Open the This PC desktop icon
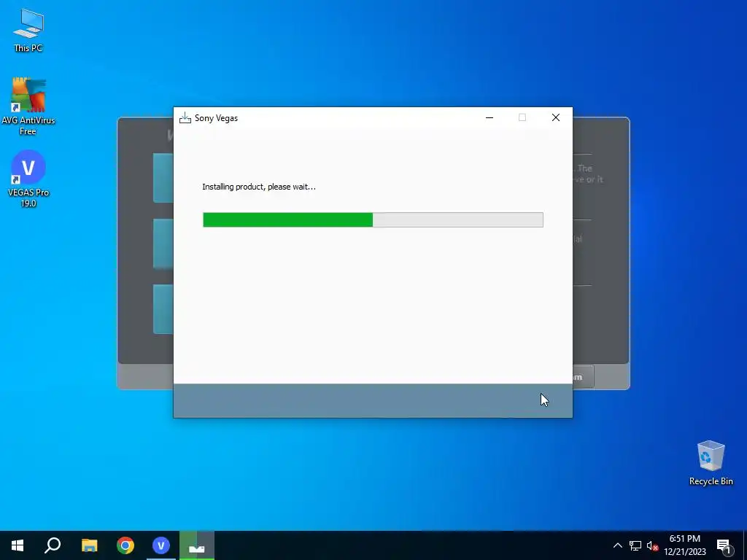747x560 pixels. 28,29
